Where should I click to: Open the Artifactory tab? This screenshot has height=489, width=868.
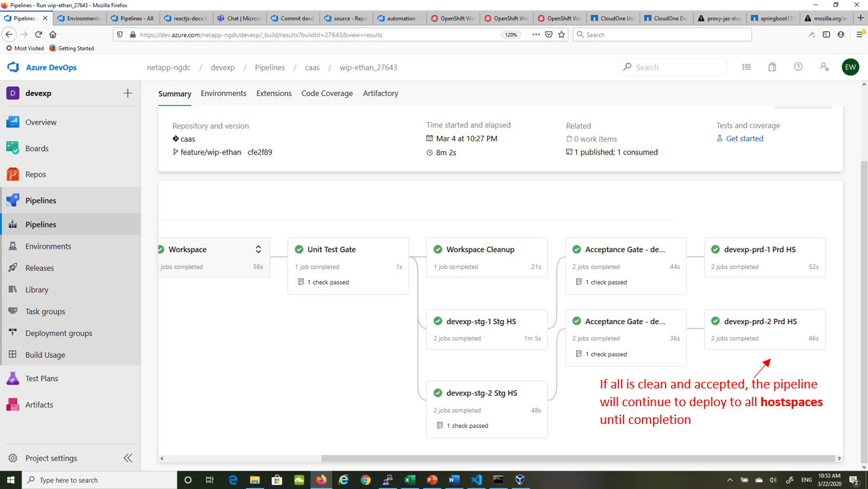click(380, 93)
